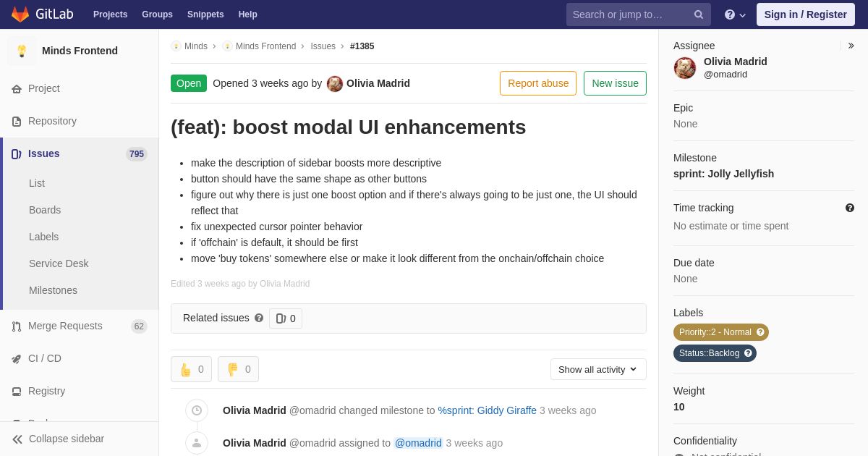
Task: Click the Minds Frontend breadcrumb link
Action: click(x=265, y=46)
